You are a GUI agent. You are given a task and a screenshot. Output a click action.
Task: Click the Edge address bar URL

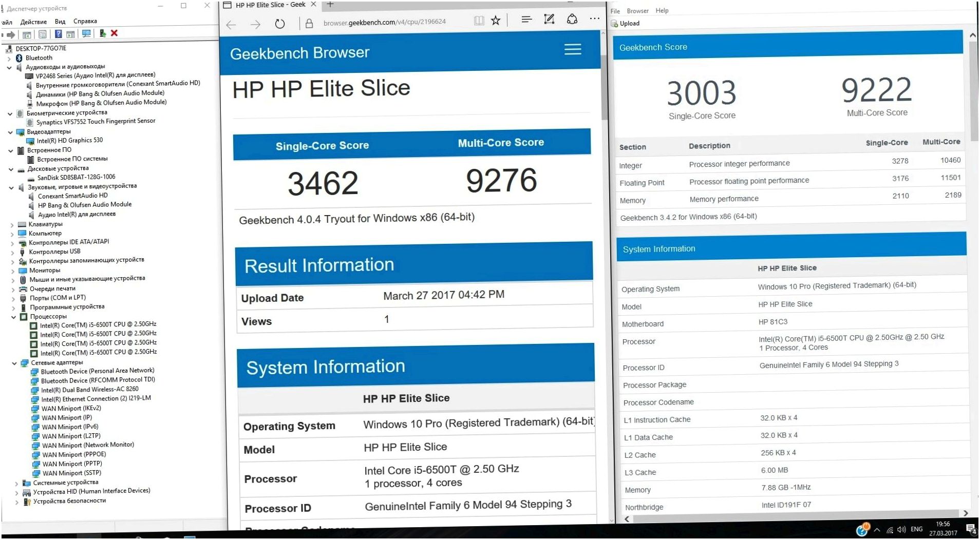click(x=385, y=22)
